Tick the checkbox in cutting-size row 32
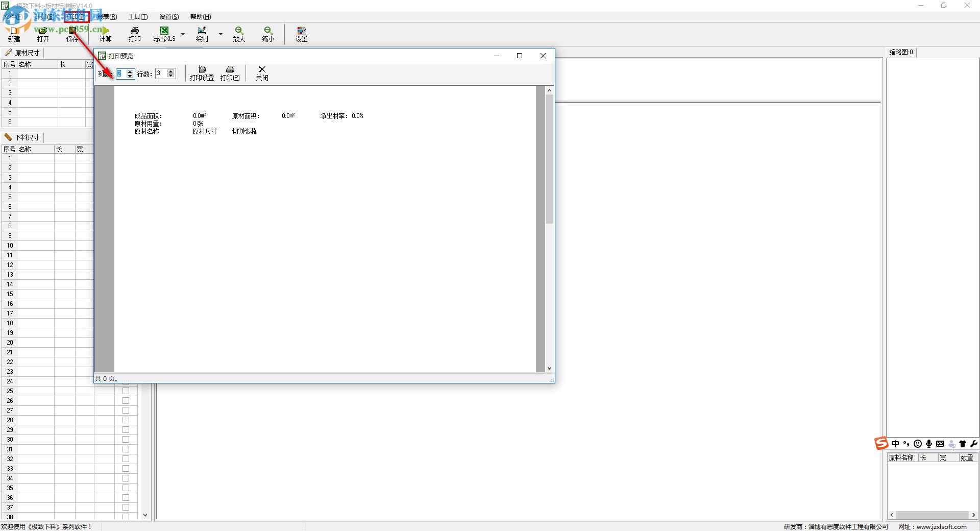The height and width of the screenshot is (531, 980). point(126,459)
